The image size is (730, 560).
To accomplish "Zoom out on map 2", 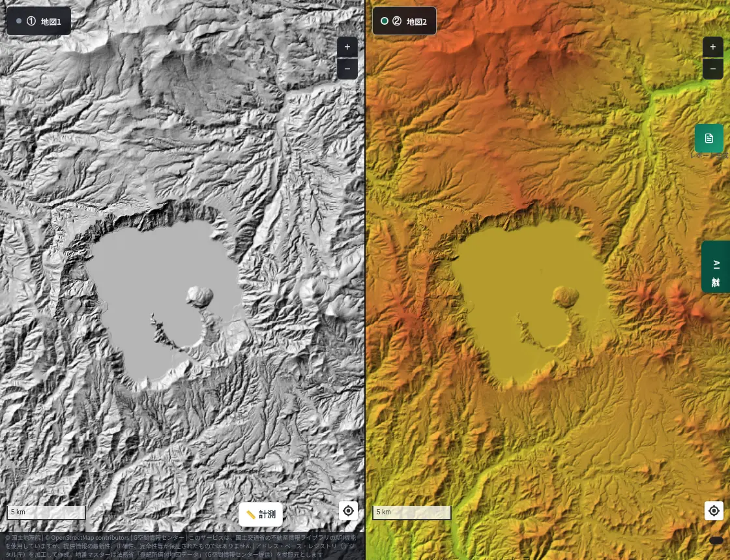I will tap(713, 69).
